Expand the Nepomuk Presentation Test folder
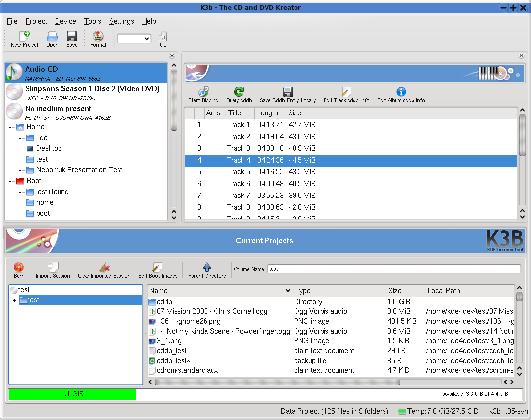531x420 pixels. point(20,170)
